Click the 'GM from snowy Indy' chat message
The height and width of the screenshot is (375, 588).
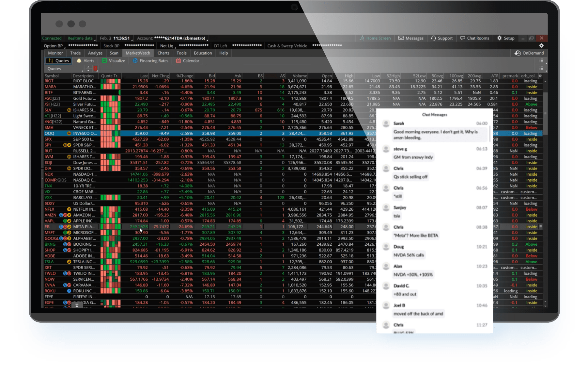[413, 157]
